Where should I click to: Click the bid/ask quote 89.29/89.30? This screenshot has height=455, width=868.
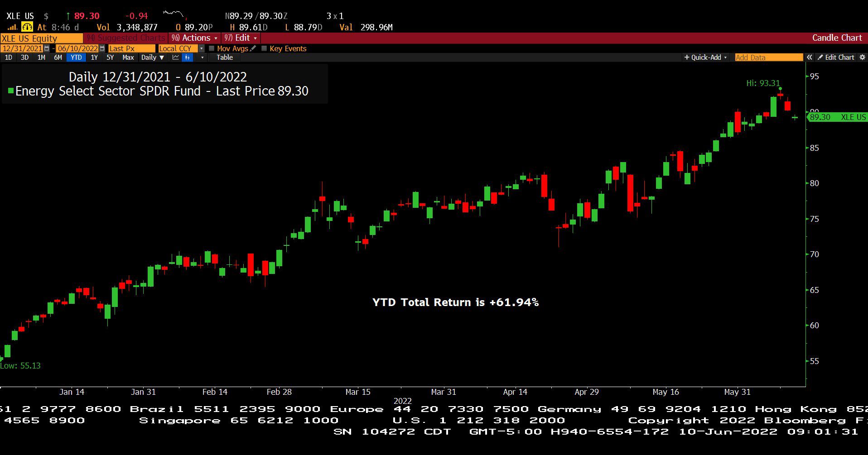point(256,16)
